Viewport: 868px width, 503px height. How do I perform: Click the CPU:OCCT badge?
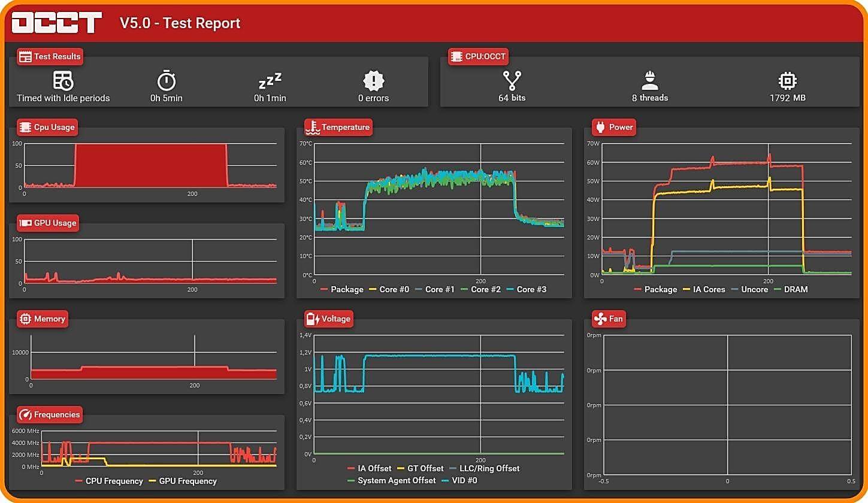(478, 57)
